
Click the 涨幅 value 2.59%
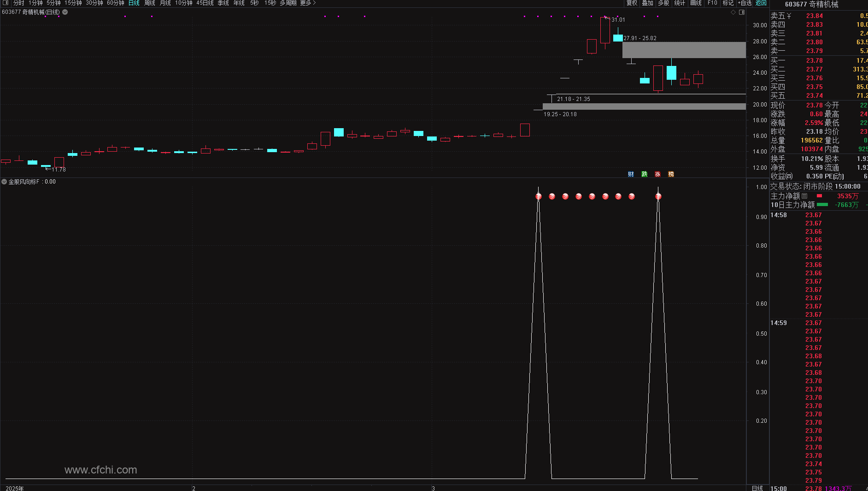(814, 123)
